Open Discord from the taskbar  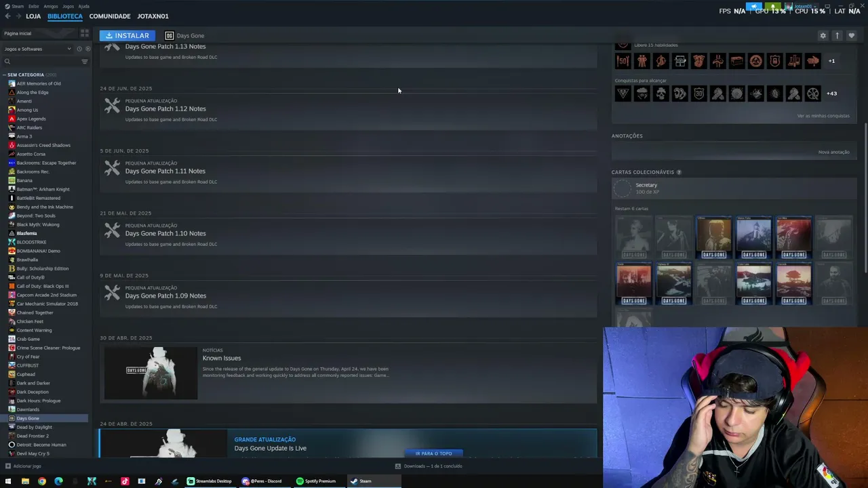(x=262, y=481)
